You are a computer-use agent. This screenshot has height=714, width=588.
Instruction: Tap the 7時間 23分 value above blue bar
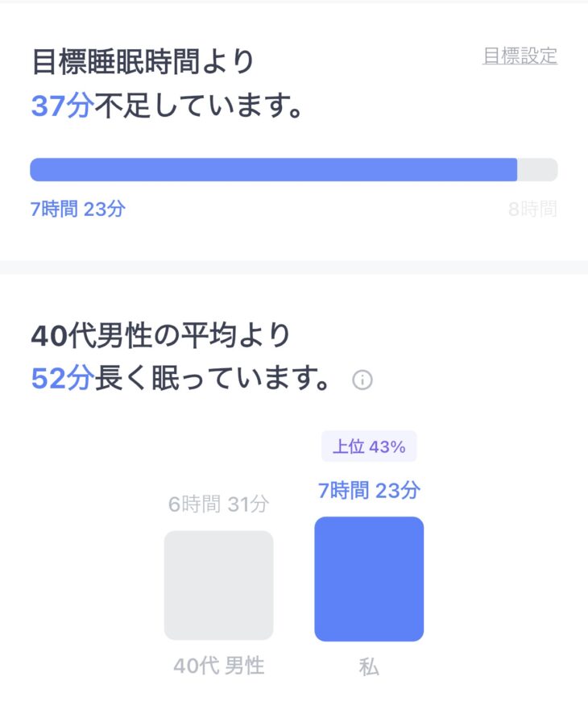369,489
